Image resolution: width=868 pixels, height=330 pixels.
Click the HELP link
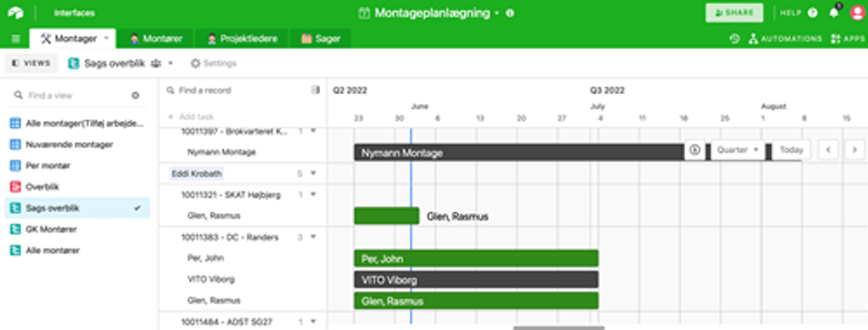pyautogui.click(x=791, y=13)
